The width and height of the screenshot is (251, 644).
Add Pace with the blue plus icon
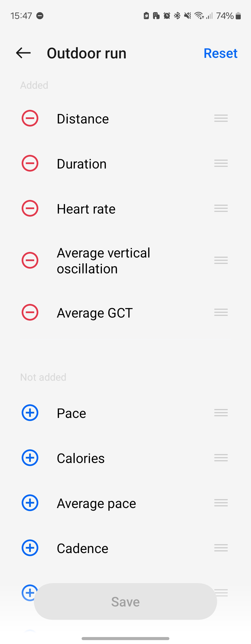(x=30, y=413)
